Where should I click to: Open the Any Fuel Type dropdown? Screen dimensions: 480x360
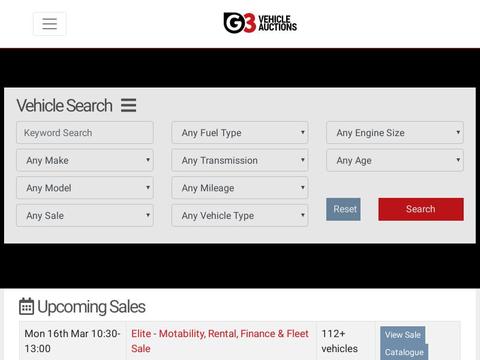tap(240, 133)
